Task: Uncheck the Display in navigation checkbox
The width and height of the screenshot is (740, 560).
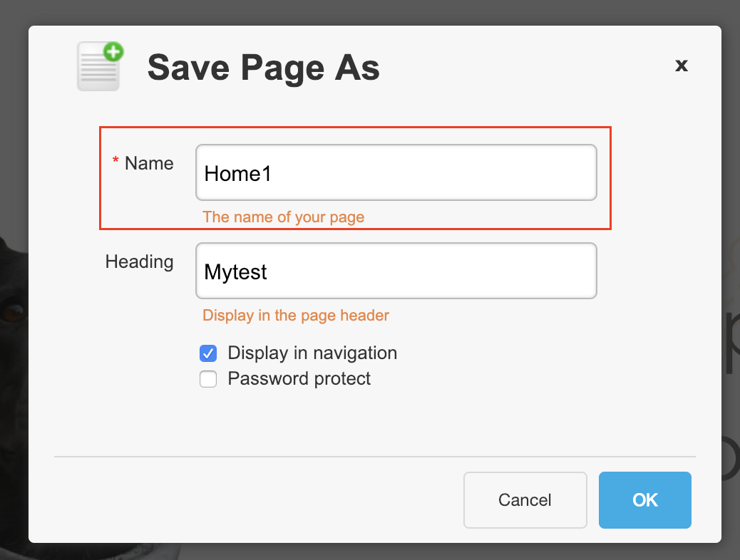Action: [208, 353]
